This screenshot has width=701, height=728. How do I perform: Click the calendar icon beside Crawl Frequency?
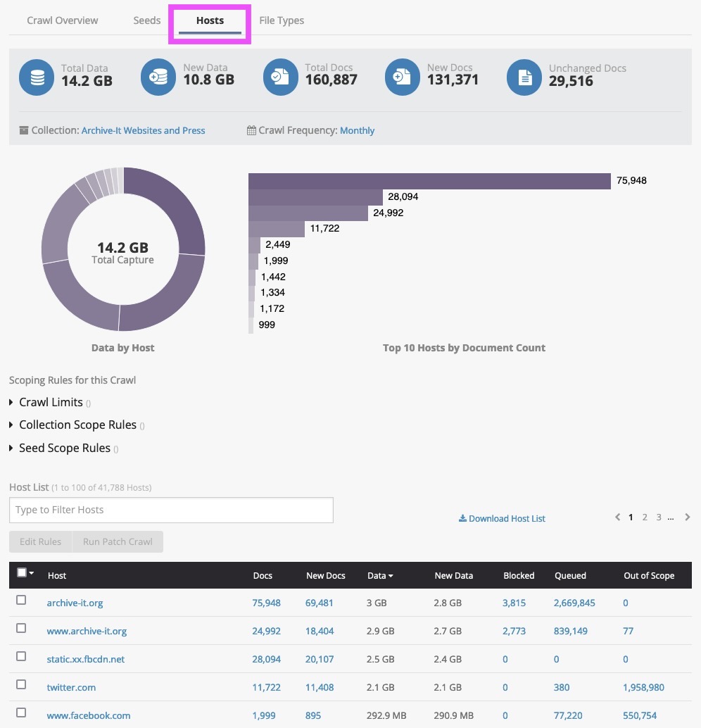click(x=251, y=130)
